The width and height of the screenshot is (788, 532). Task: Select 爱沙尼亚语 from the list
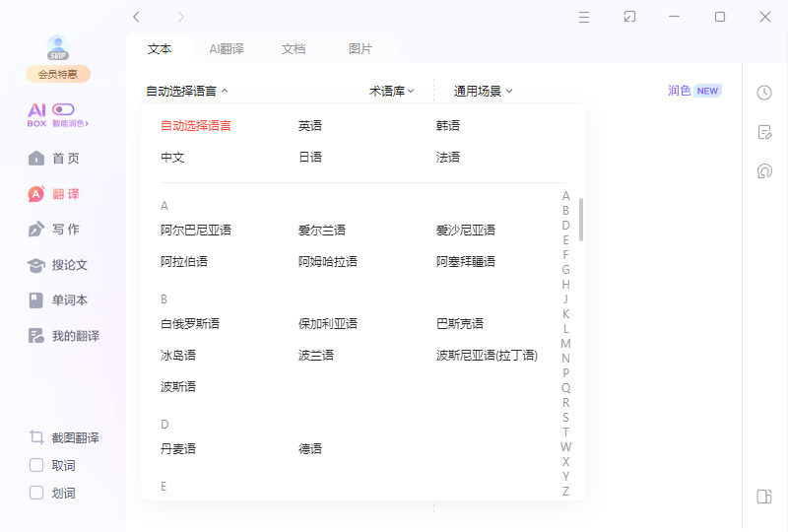[465, 231]
